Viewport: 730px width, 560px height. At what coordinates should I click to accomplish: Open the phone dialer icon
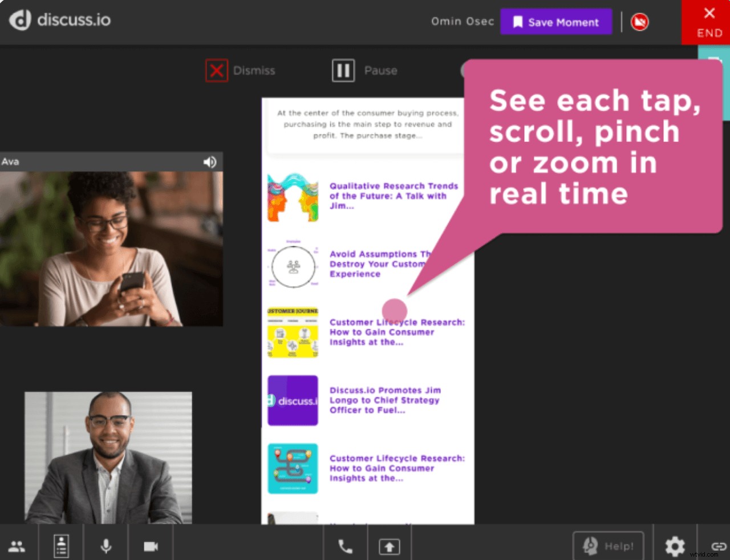345,546
